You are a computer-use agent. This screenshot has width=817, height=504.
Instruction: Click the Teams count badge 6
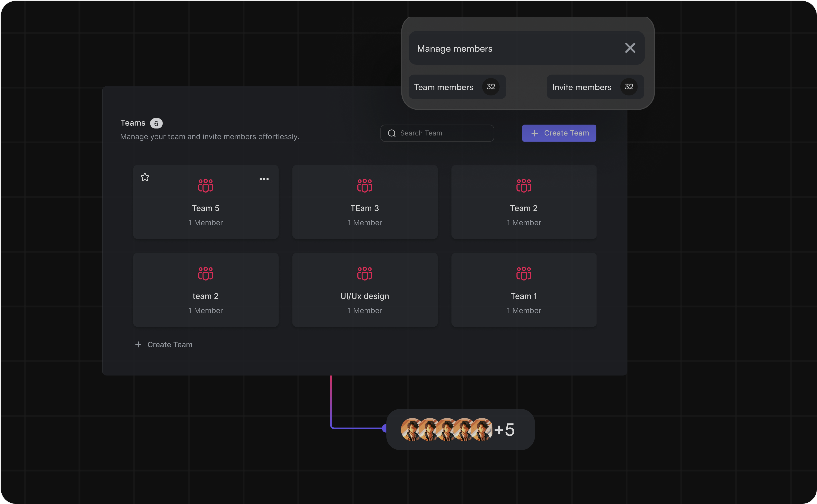point(156,123)
